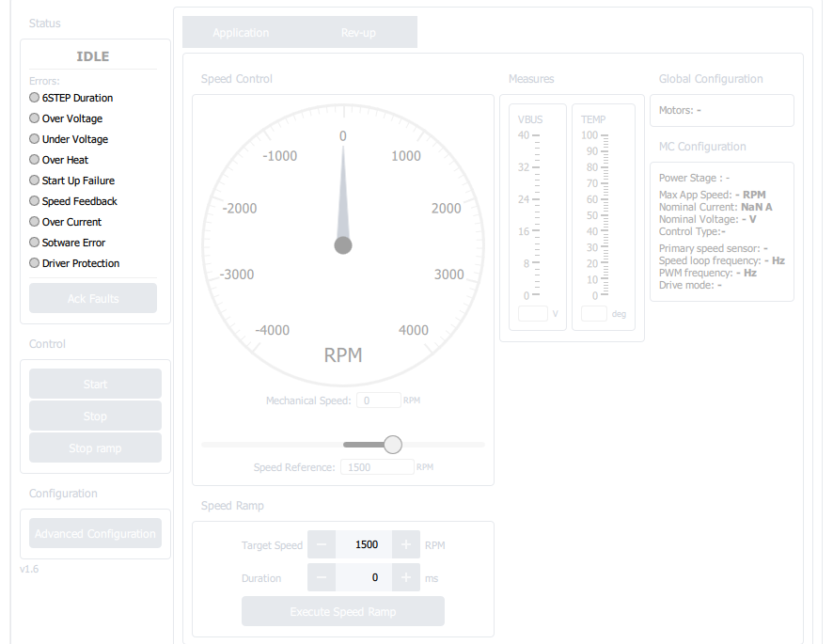833x644 pixels.
Task: Click the Ack Faults button
Action: click(93, 298)
